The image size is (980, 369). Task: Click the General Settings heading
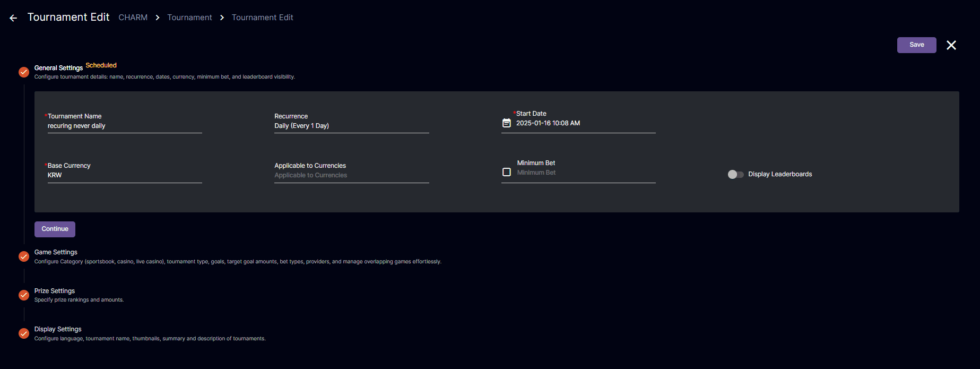tap(58, 68)
